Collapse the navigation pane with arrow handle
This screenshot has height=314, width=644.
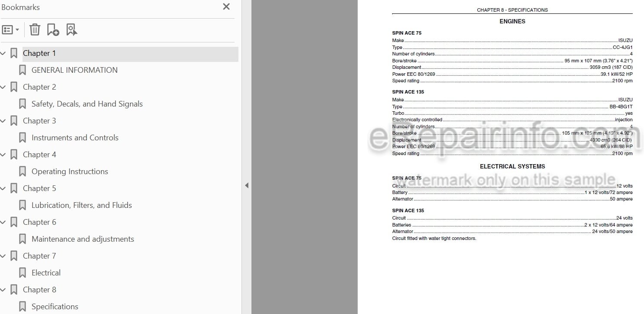(x=247, y=185)
